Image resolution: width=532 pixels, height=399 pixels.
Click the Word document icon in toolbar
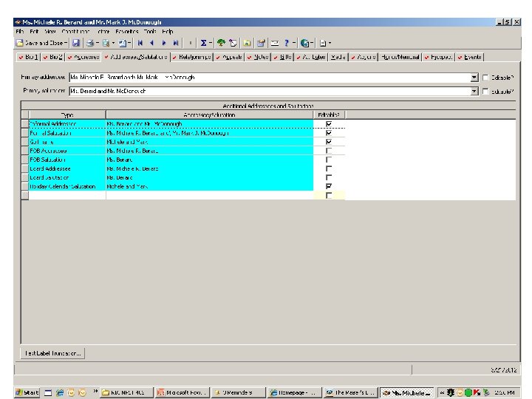click(x=122, y=43)
